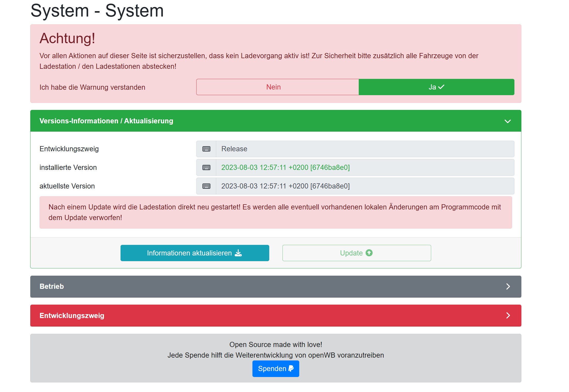Click PayPal icon on Spenden button

pyautogui.click(x=291, y=368)
